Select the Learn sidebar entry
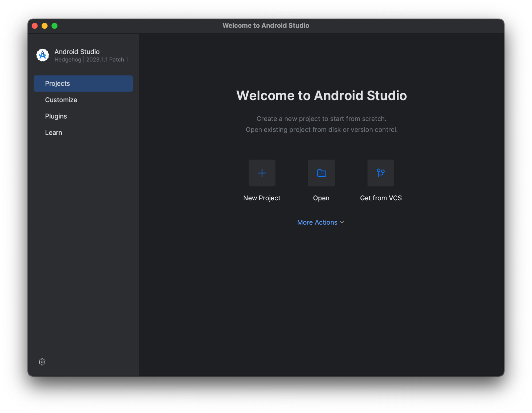532x413 pixels. 54,132
